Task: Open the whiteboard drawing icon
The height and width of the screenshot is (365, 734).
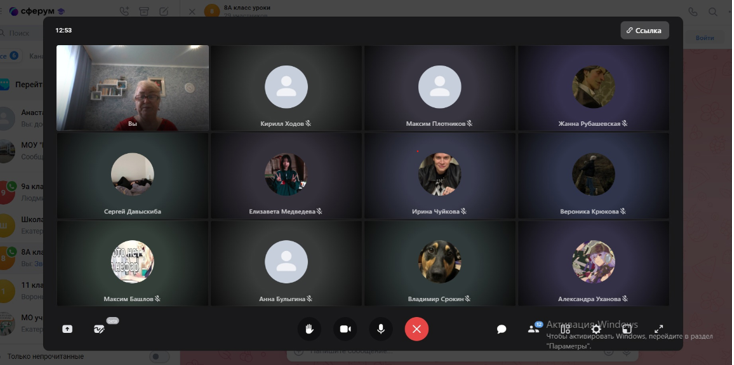Action: [x=99, y=329]
